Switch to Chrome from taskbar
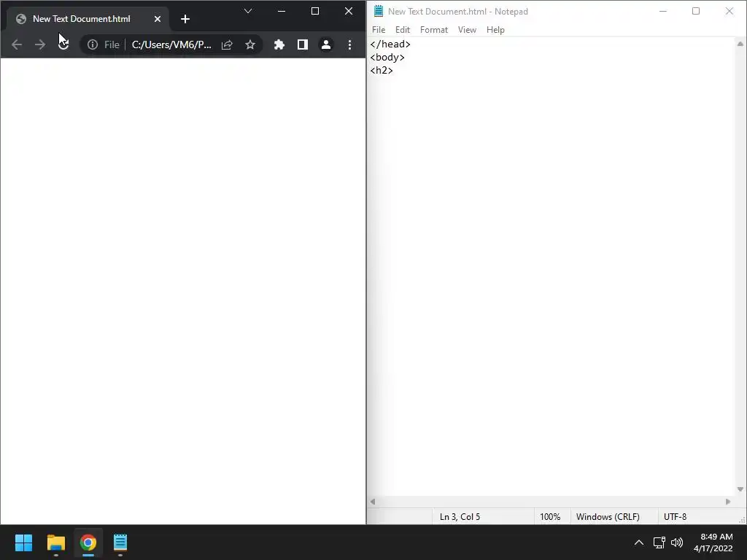Screen dimensions: 747x560 point(88,542)
